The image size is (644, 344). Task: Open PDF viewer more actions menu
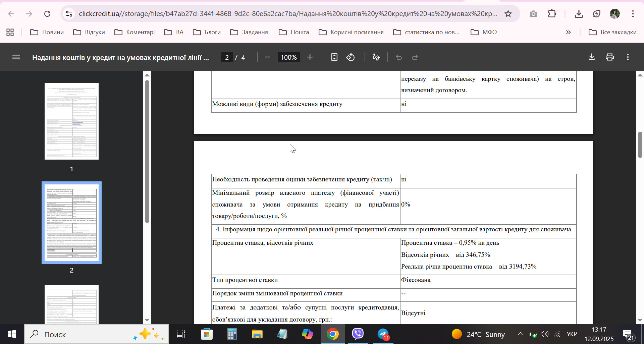click(x=628, y=57)
